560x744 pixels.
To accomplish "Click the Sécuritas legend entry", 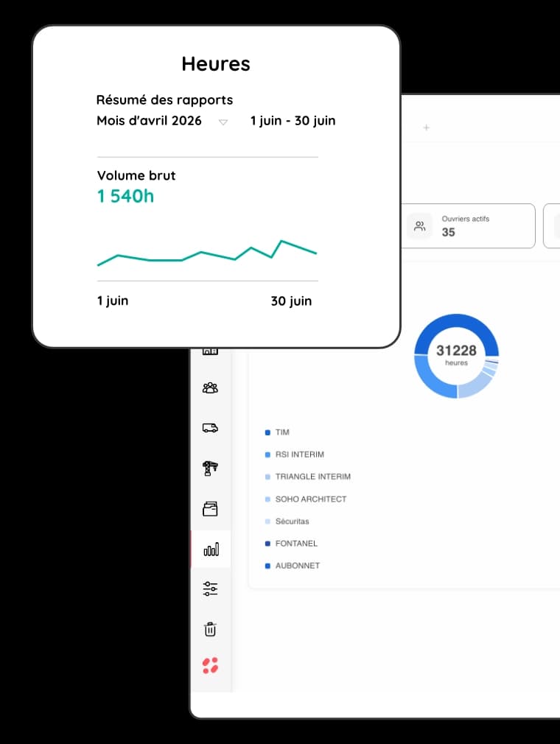I will point(287,522).
